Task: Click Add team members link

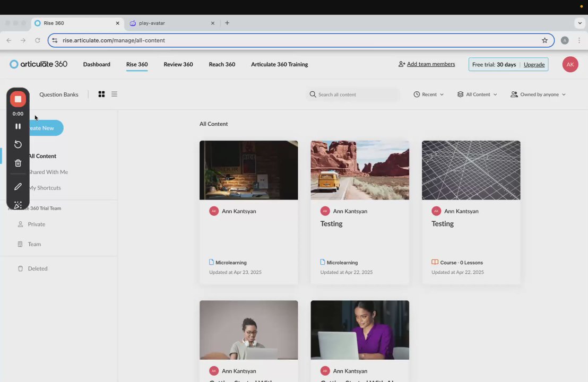Action: [431, 64]
